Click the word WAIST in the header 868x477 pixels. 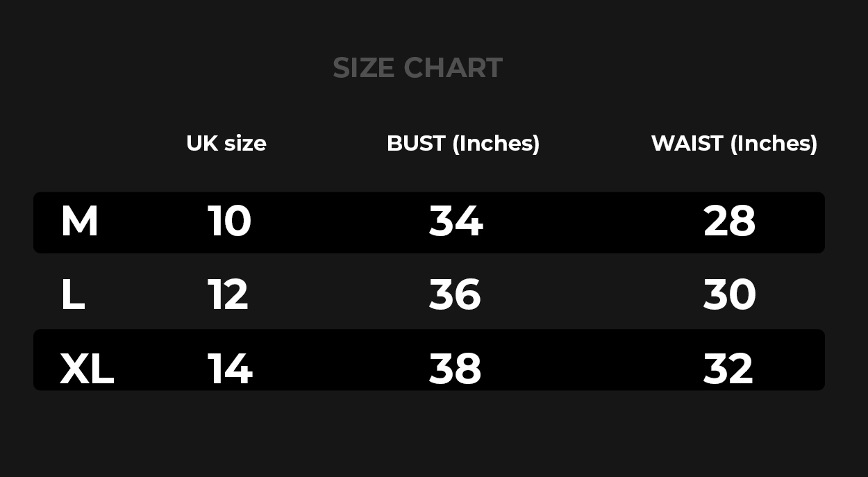(687, 143)
